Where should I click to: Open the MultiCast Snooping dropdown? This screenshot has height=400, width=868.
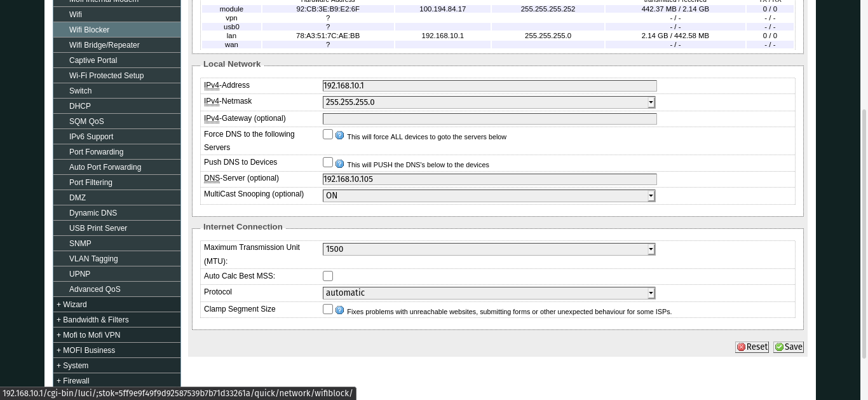pos(650,196)
